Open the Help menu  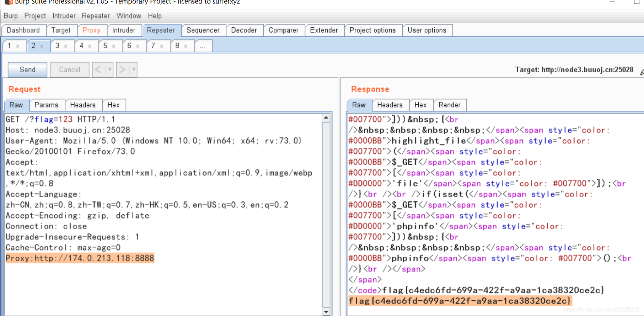155,16
